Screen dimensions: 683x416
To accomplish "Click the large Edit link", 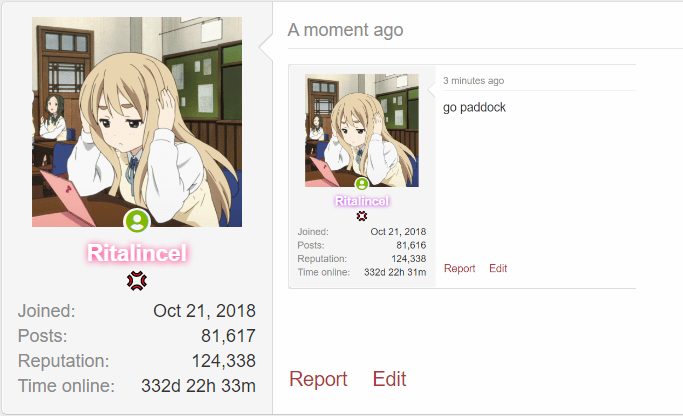I will coord(389,379).
